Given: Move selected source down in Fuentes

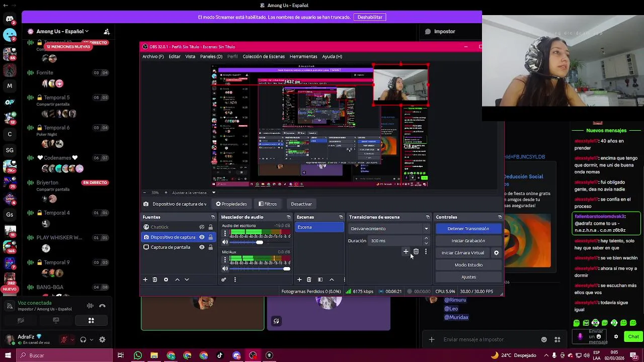Looking at the screenshot, I should [x=187, y=280].
